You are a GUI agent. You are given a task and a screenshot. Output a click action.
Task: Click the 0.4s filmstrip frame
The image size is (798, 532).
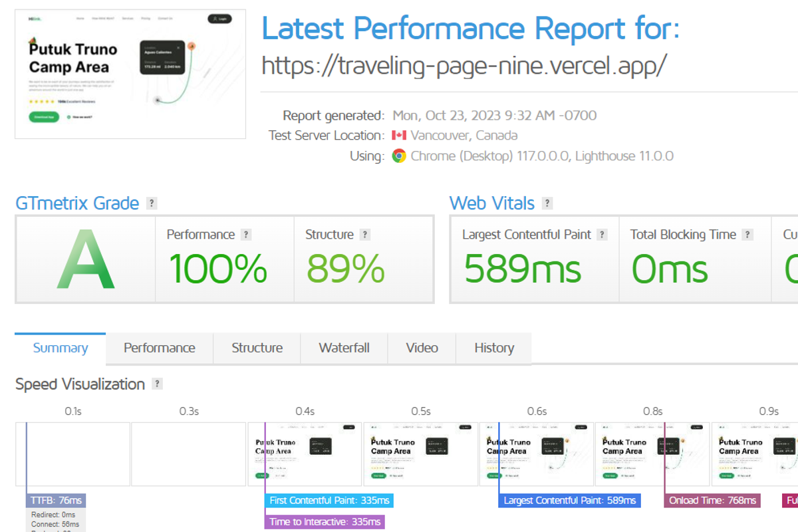tap(305, 454)
